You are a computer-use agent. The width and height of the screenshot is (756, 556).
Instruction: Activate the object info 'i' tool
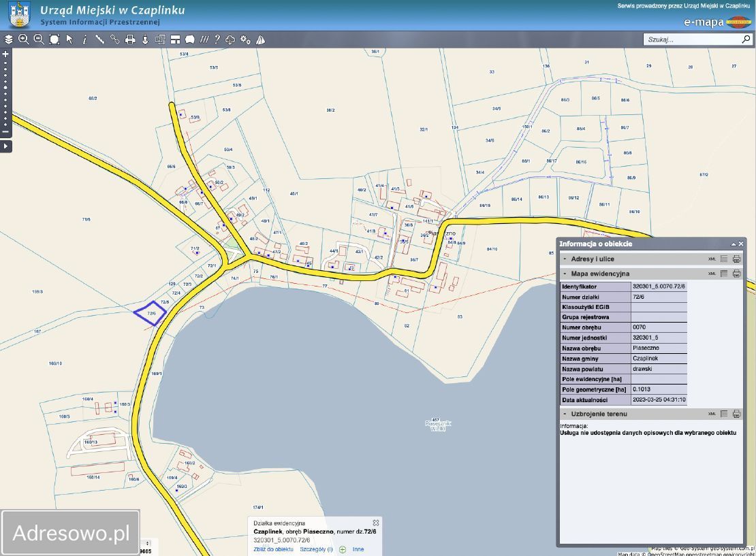[84, 39]
